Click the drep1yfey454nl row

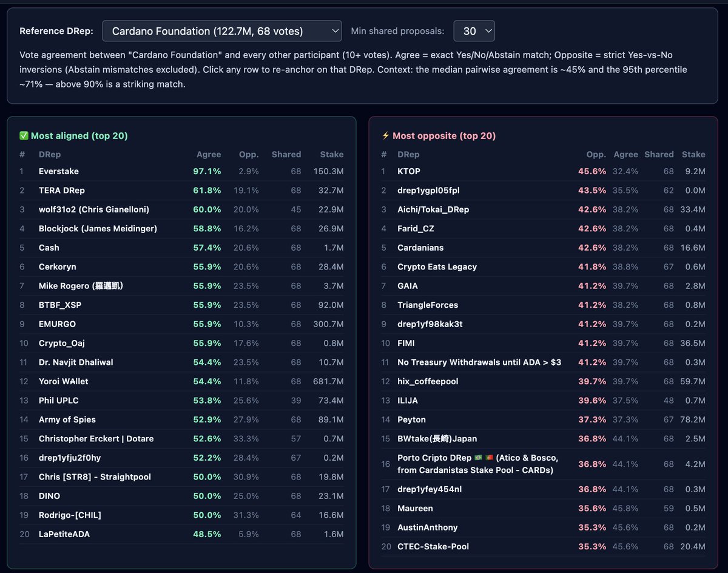click(x=543, y=489)
